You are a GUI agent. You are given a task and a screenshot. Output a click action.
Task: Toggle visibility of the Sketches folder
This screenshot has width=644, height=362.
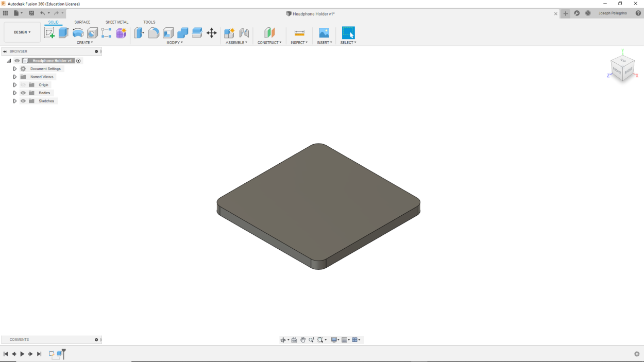click(24, 100)
